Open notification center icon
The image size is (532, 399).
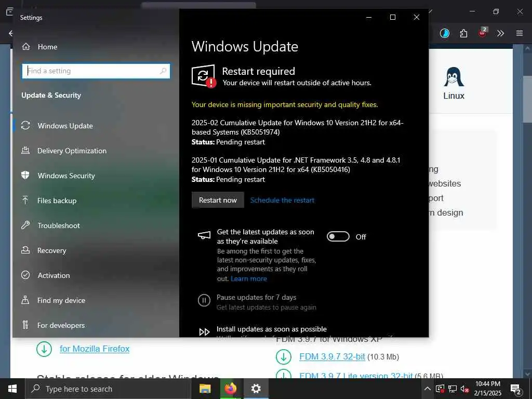click(516, 389)
